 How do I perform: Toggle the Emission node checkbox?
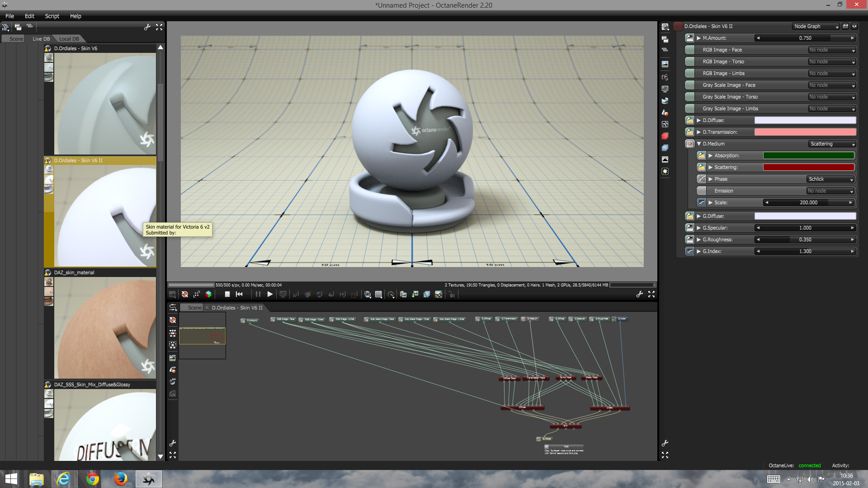pyautogui.click(x=701, y=191)
